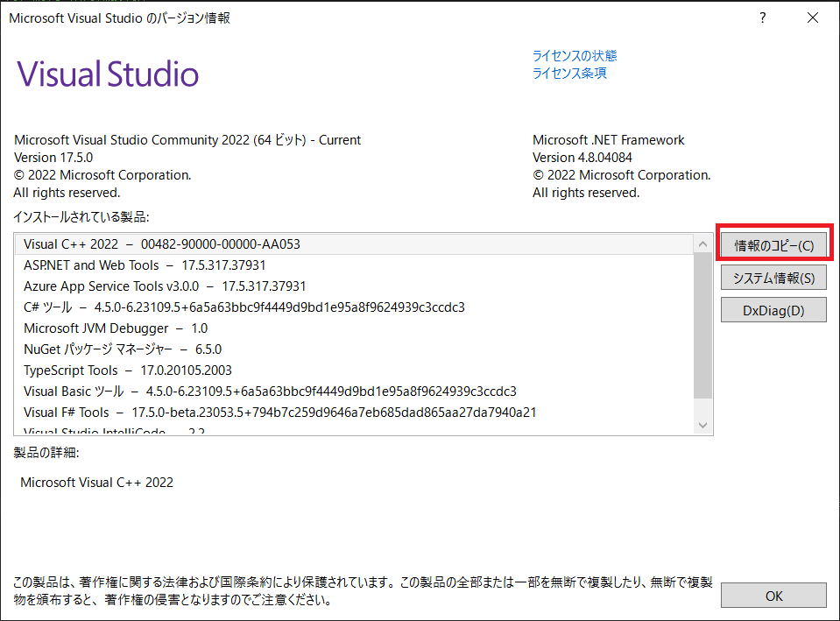Viewport: 840px width, 621px height.
Task: Click the product list scroll down arrow
Action: (702, 425)
